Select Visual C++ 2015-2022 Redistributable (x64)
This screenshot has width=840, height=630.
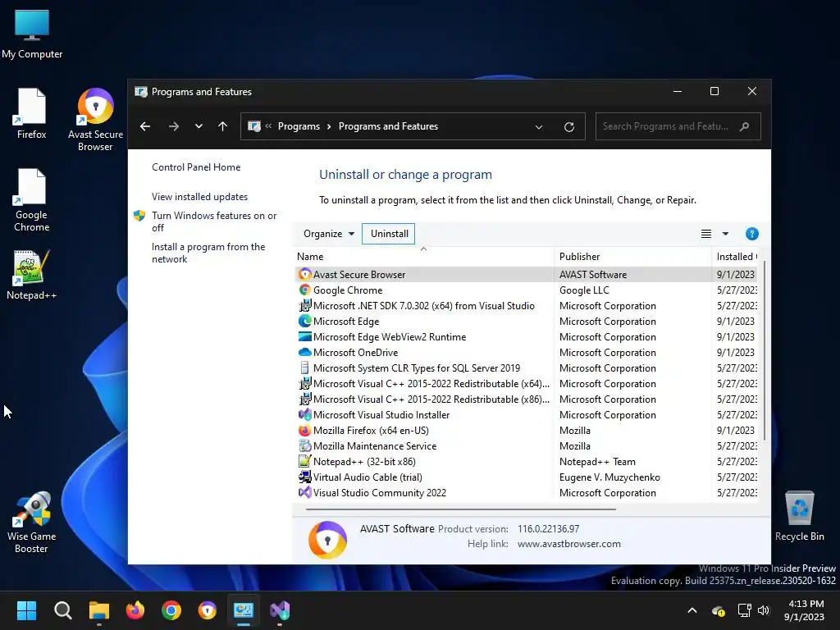tap(431, 384)
